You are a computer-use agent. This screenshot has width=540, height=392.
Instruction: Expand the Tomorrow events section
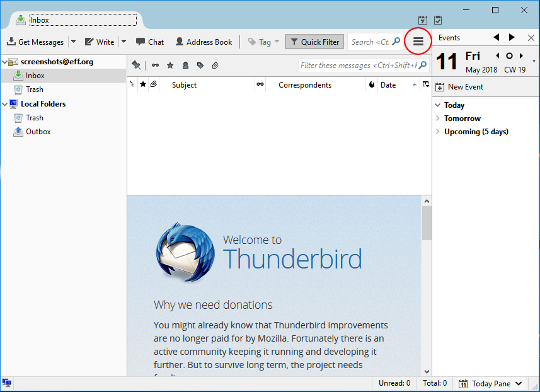tap(438, 118)
